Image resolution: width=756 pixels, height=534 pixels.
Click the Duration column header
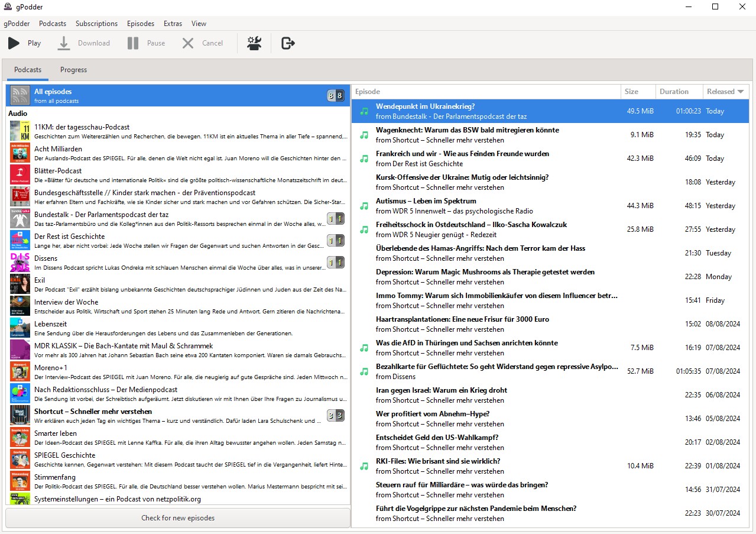click(x=674, y=92)
